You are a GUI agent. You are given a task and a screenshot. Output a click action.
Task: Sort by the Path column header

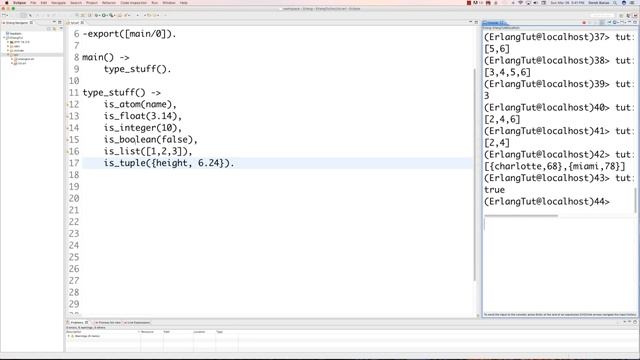(178, 332)
